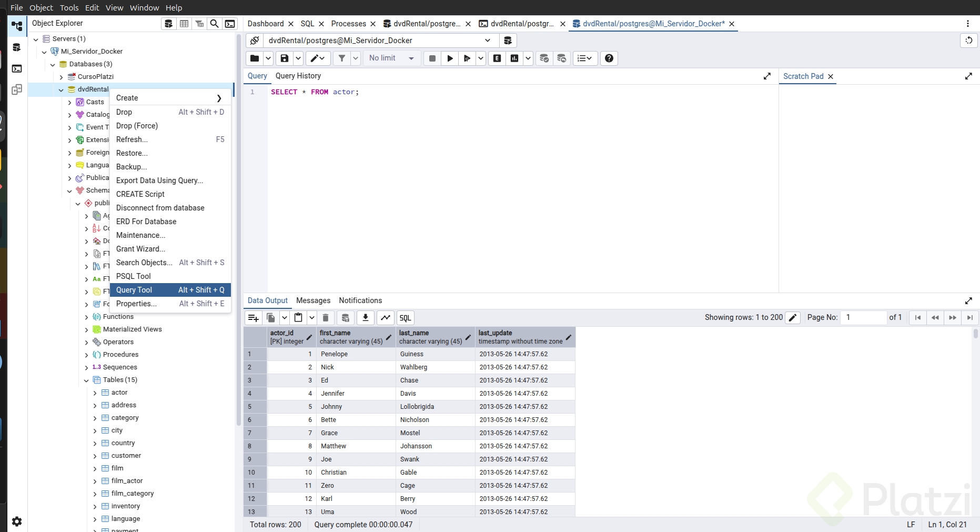
Task: Click the Explain Analyze chart icon
Action: pyautogui.click(x=514, y=58)
